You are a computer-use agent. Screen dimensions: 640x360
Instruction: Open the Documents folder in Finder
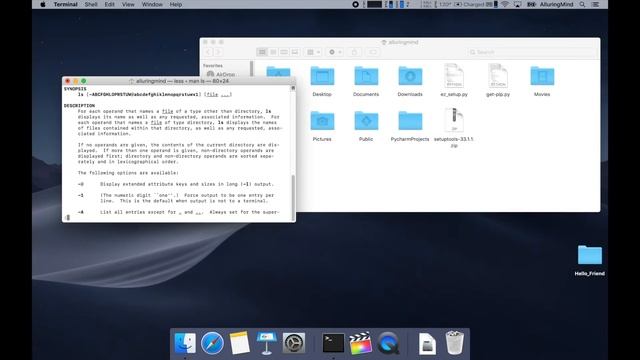click(366, 76)
